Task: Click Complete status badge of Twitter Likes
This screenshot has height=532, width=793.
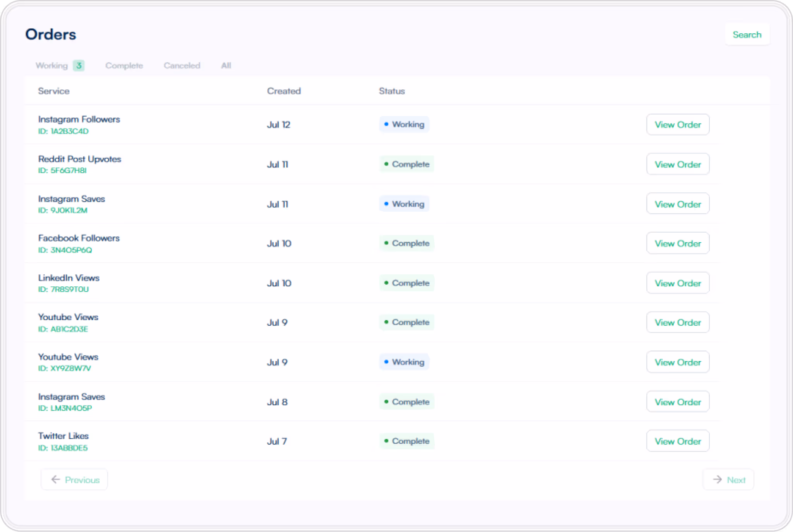Action: (x=407, y=441)
